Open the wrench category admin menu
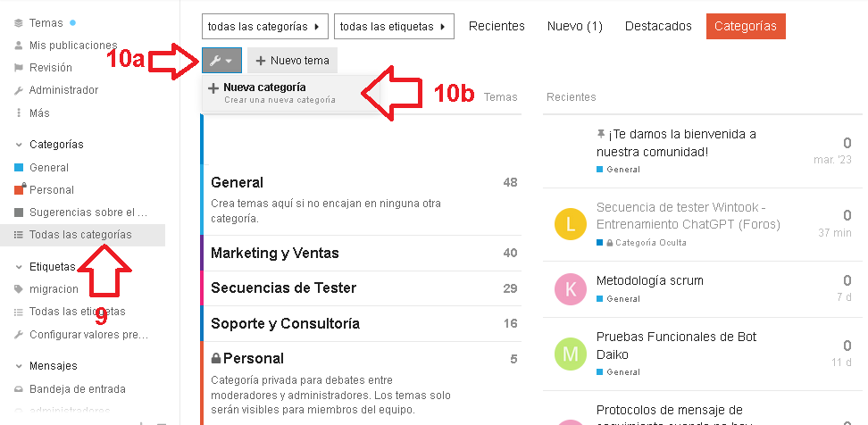The image size is (868, 425). pyautogui.click(x=221, y=61)
